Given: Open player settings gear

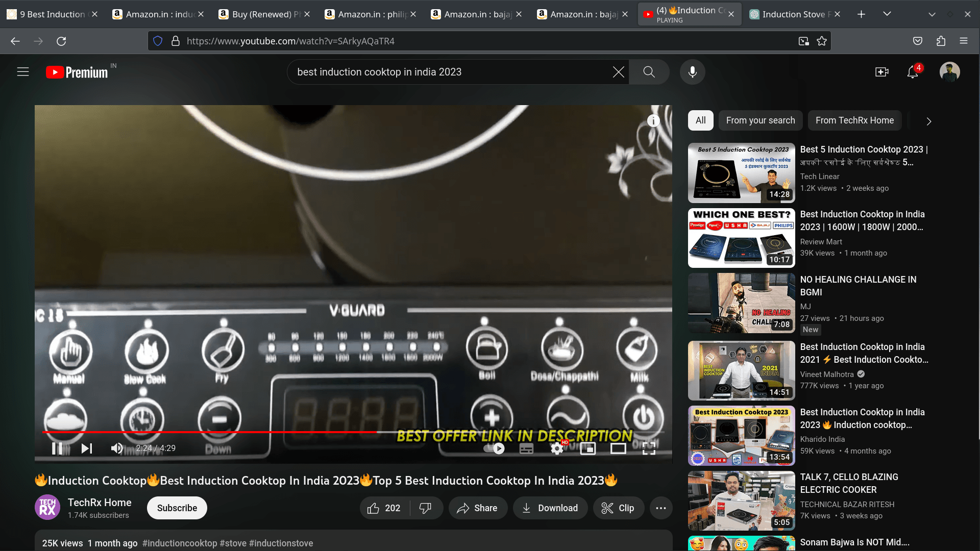Looking at the screenshot, I should pos(557,448).
